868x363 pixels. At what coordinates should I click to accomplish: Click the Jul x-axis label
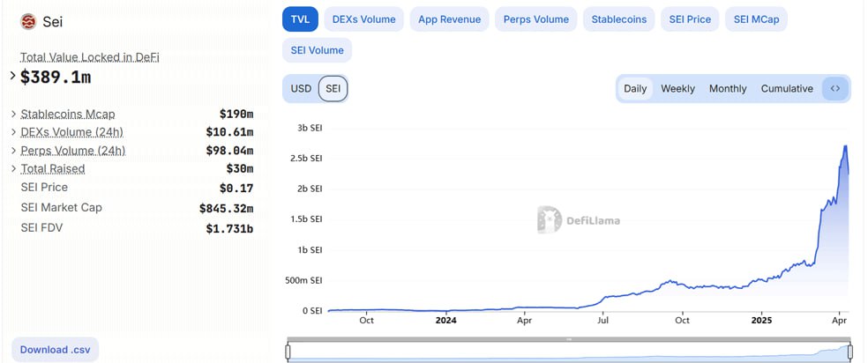603,320
